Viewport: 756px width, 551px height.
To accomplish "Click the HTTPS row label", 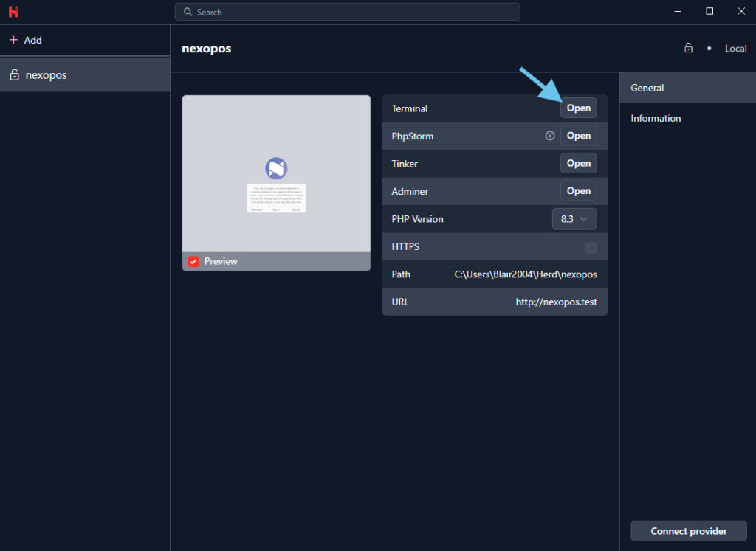I will point(405,246).
